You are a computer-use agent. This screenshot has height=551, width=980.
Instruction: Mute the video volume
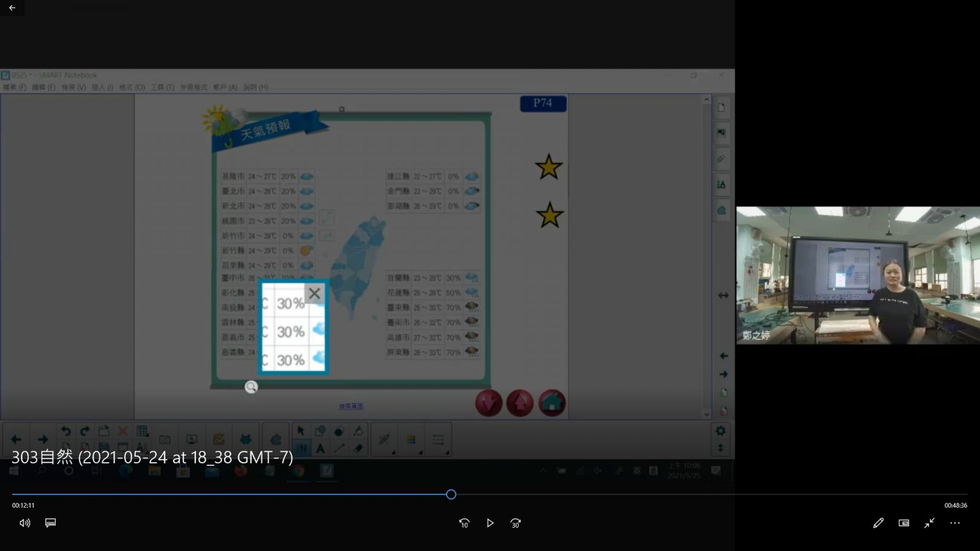24,523
